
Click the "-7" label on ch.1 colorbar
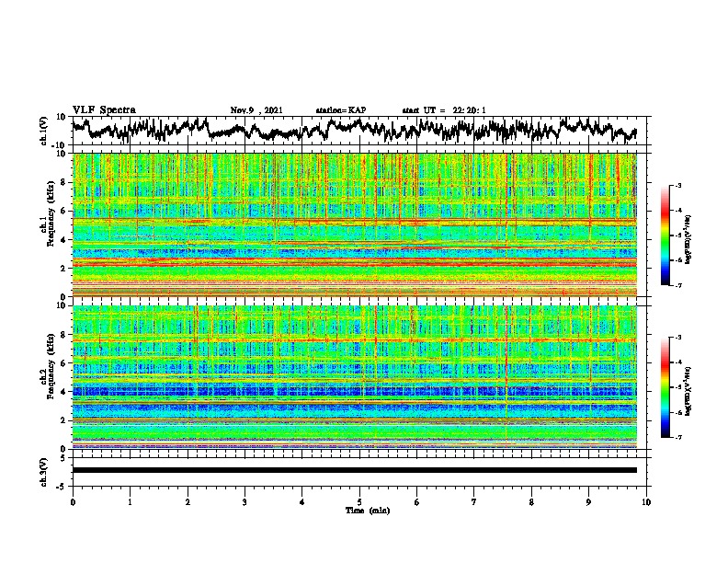[677, 285]
